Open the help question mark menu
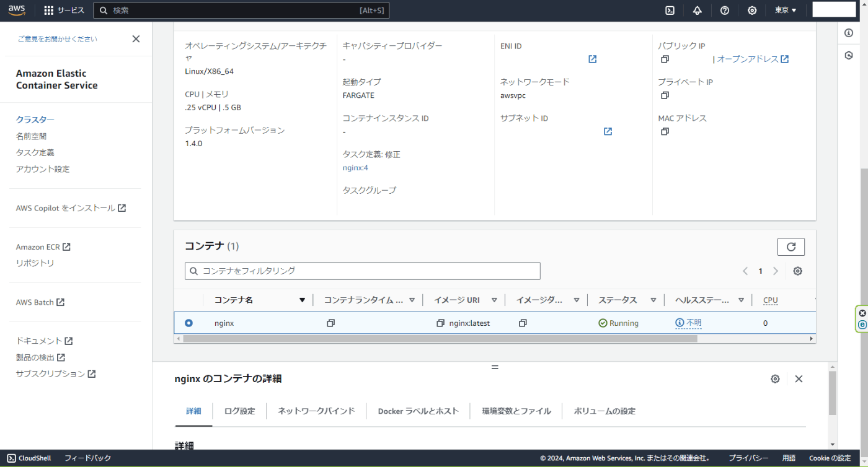 point(725,11)
